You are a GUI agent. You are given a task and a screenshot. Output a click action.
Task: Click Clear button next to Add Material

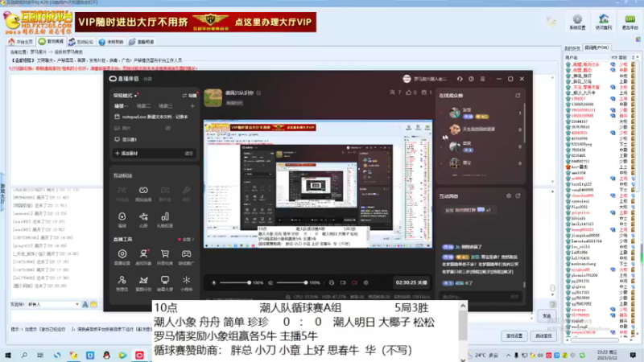188,153
